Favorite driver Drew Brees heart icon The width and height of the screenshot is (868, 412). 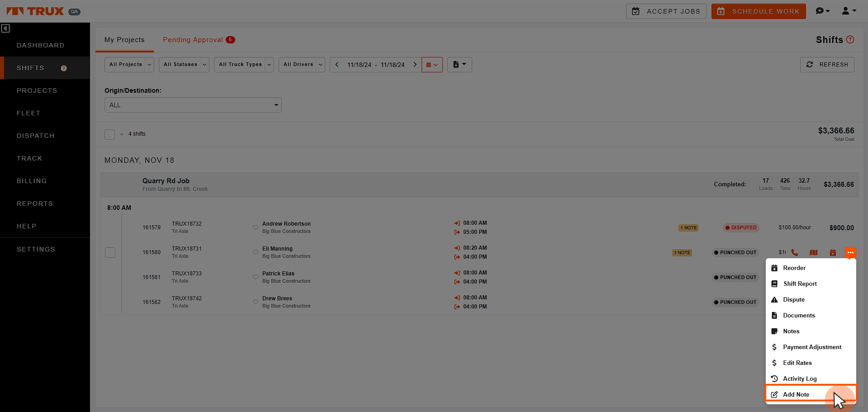click(x=256, y=302)
